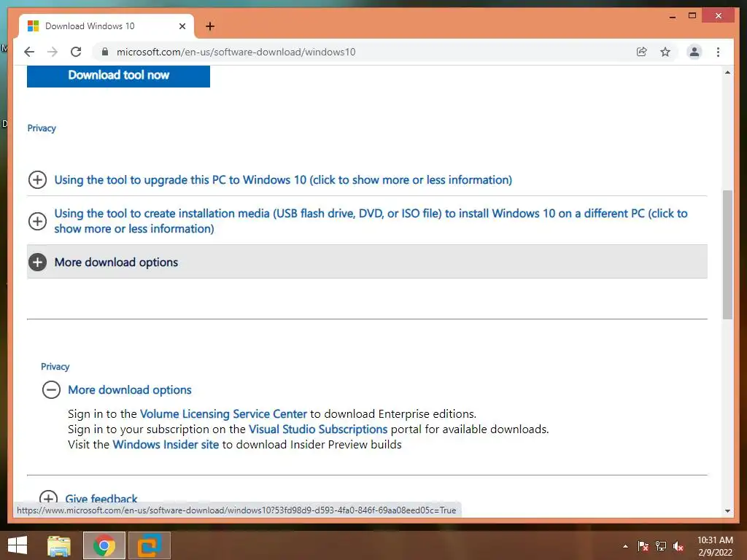This screenshot has width=747, height=560.
Task: Open the Windows Insider site link
Action: pyautogui.click(x=166, y=444)
